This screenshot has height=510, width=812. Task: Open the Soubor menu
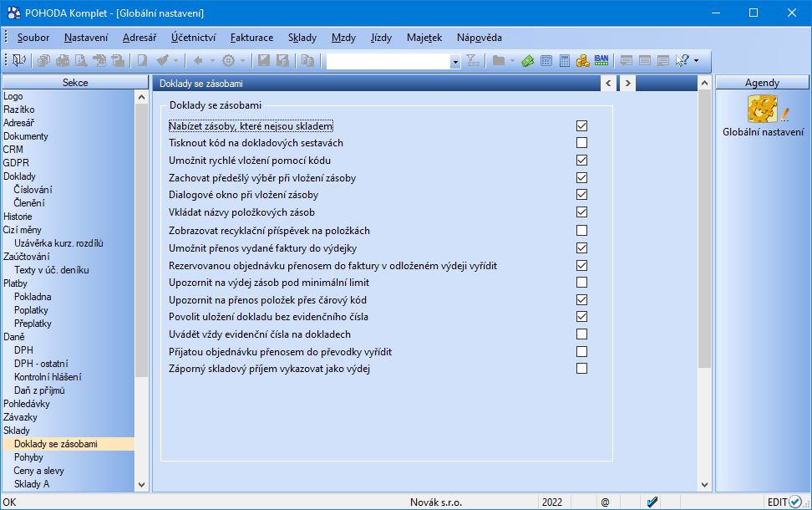(x=33, y=38)
